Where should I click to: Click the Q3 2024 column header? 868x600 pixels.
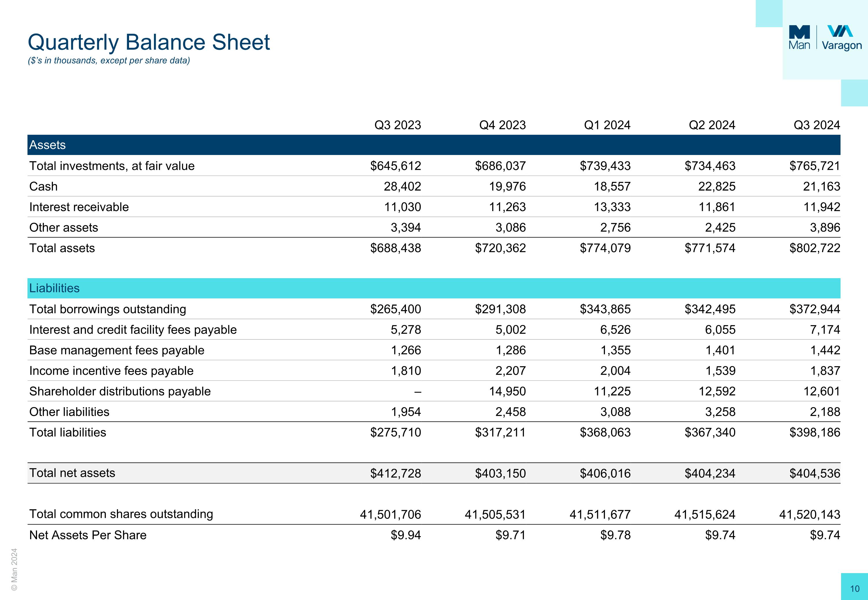coord(817,125)
